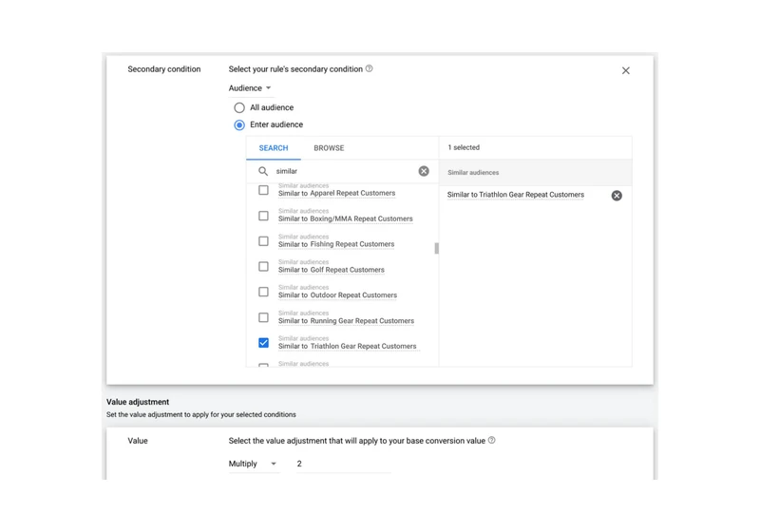This screenshot has height=532, width=760.
Task: Open the Audience condition dropdown
Action: point(250,88)
